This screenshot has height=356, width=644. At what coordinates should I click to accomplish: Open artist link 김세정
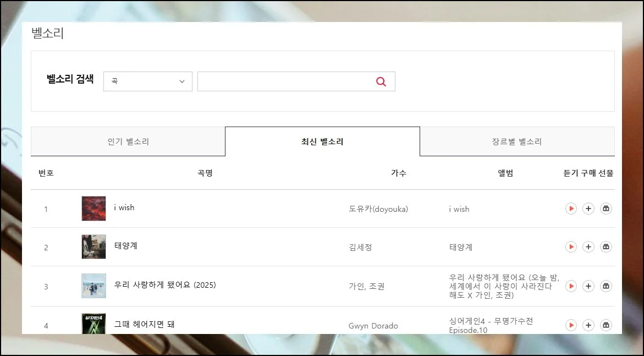[x=360, y=248]
